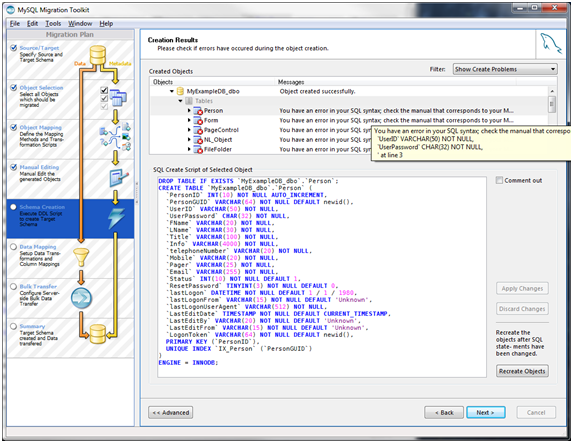
Task: Click the Created Objects list scrollbar thumb
Action: 552,104
